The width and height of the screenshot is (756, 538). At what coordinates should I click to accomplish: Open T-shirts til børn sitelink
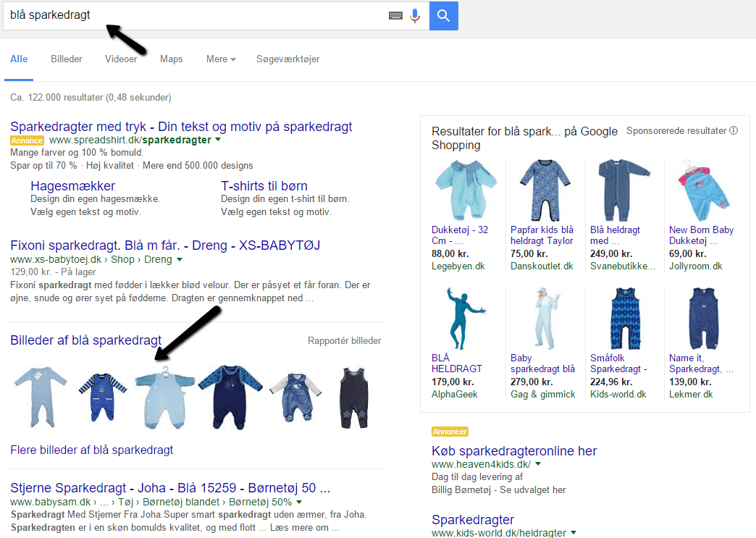pyautogui.click(x=264, y=186)
